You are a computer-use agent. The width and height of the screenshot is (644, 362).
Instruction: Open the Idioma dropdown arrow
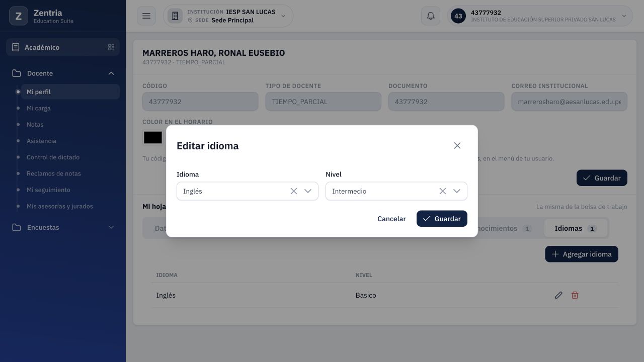point(308,191)
